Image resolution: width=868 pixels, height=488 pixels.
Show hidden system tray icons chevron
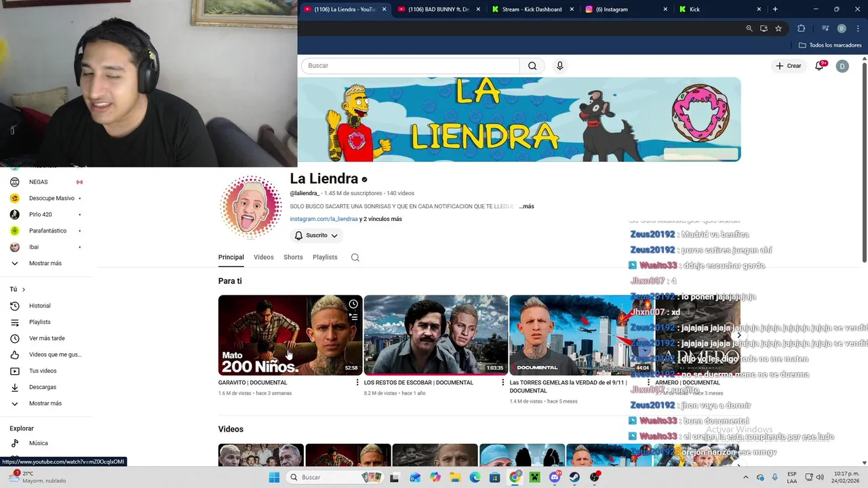[x=746, y=477]
